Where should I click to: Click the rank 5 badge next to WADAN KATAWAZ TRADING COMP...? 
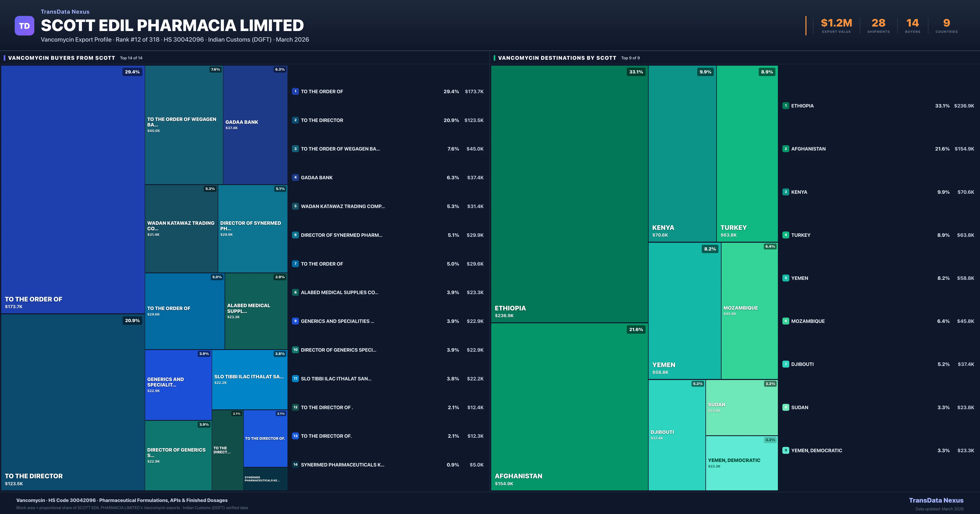point(295,206)
